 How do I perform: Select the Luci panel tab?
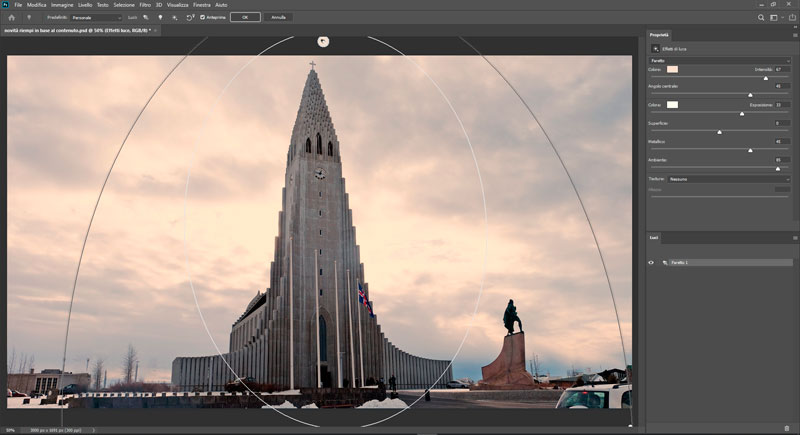[654, 238]
